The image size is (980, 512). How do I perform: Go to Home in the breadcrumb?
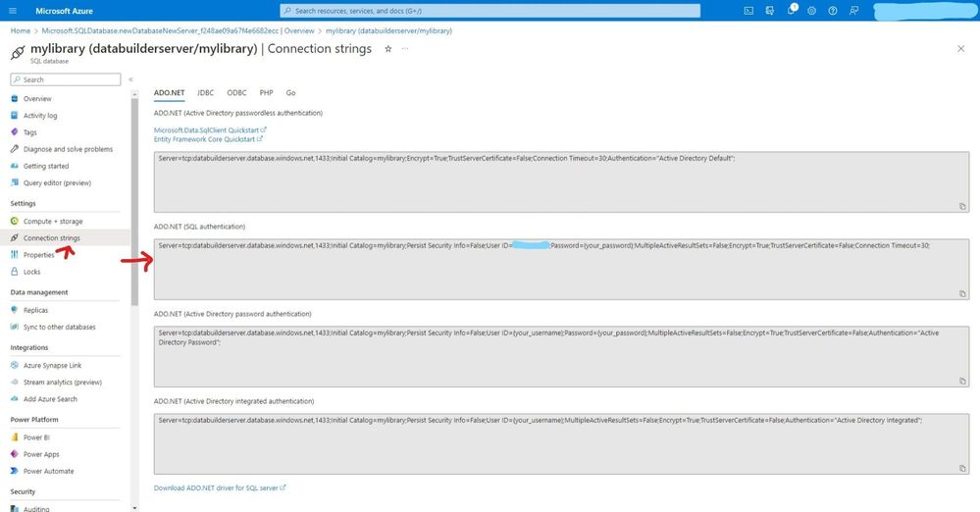(20, 30)
